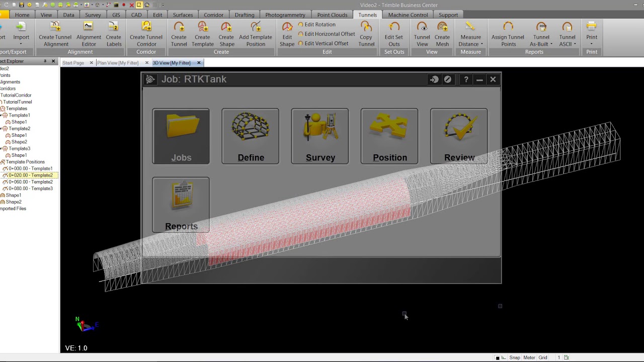The image size is (644, 362).
Task: Collapse the Template3 tree node arrow
Action: pyautogui.click(x=2, y=149)
